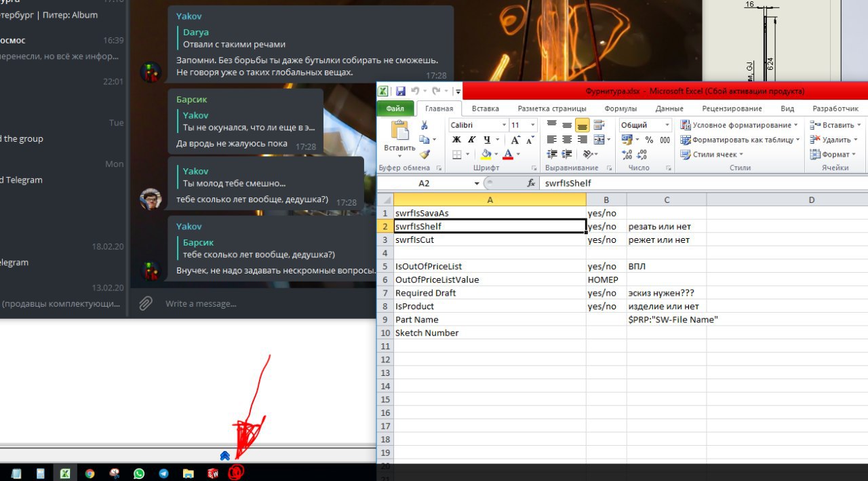The image size is (868, 481).
Task: Save the workbook from quick access toolbar
Action: tap(401, 92)
